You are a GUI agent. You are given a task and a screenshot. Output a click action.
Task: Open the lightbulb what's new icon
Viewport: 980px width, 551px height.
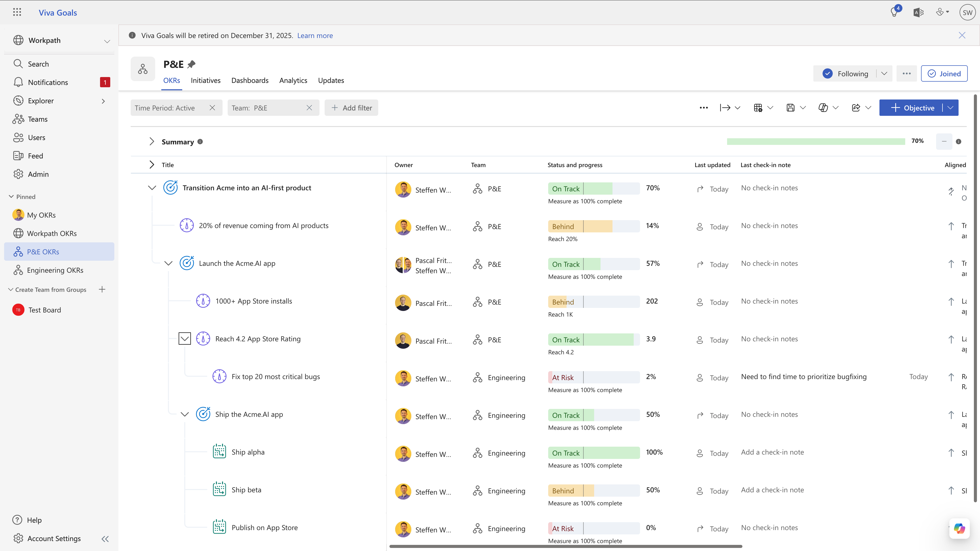click(895, 12)
